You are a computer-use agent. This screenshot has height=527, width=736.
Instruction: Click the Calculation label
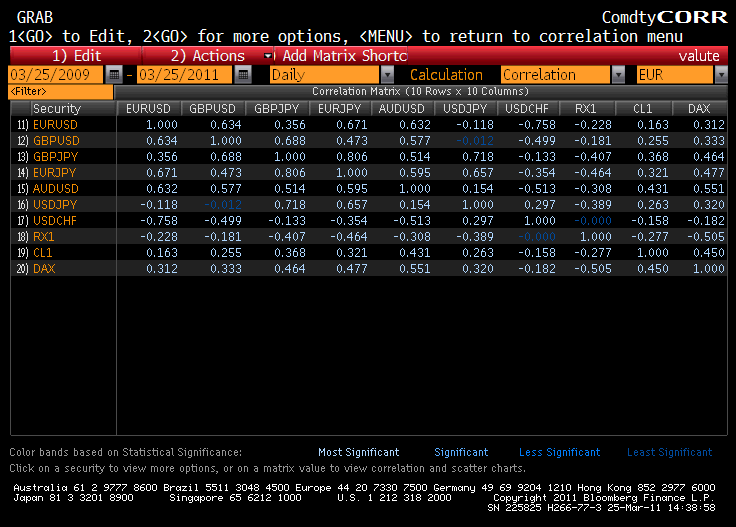pos(446,75)
